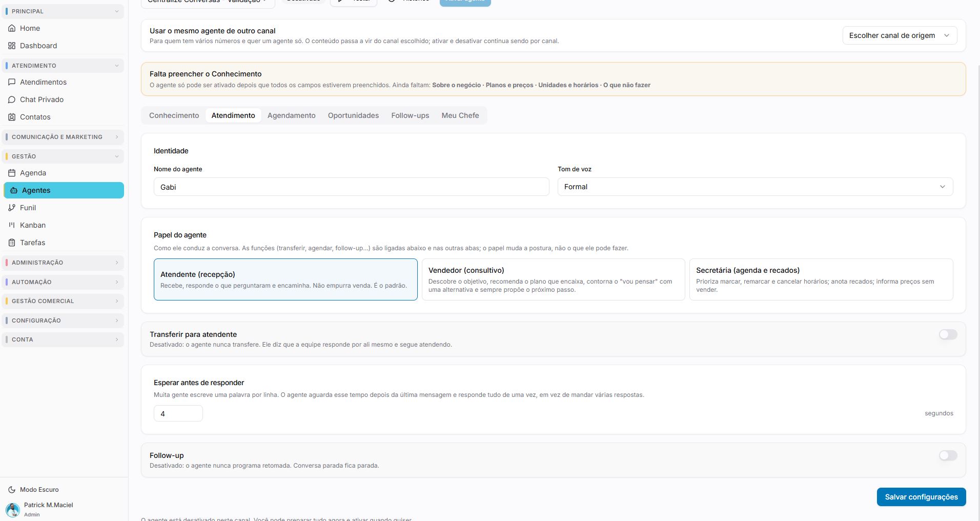
Task: Expand the COMUNICAÇÃO E MARKETING section
Action: (x=64, y=137)
